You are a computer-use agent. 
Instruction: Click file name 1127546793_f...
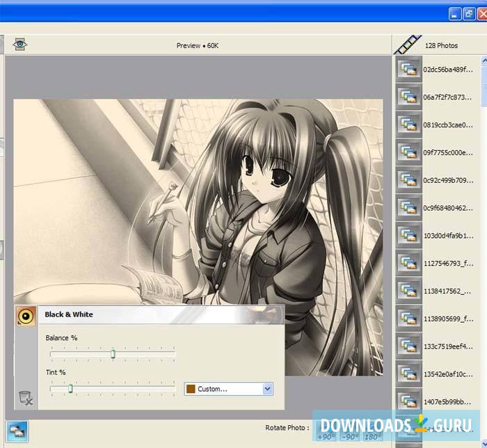coord(449,263)
